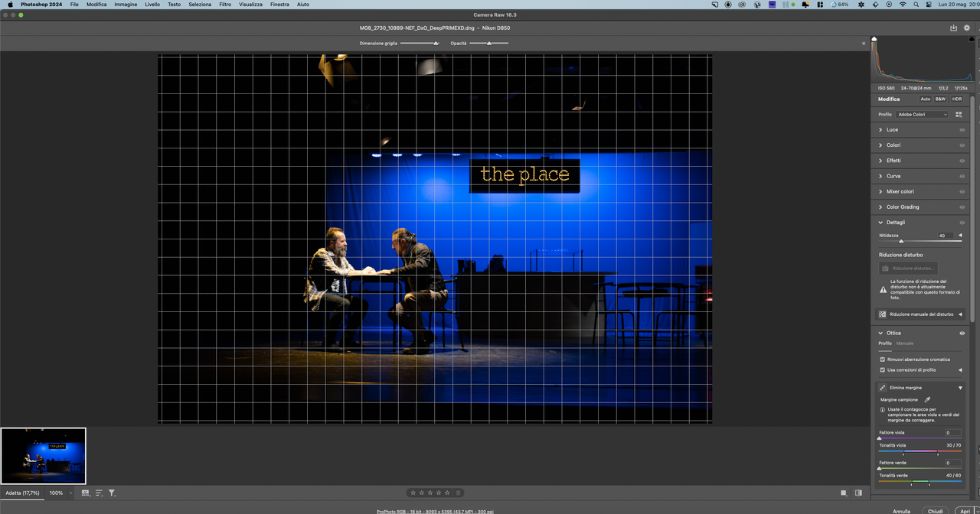The image size is (980, 514).
Task: Adjust the Nitidezza slider
Action: pos(901,241)
